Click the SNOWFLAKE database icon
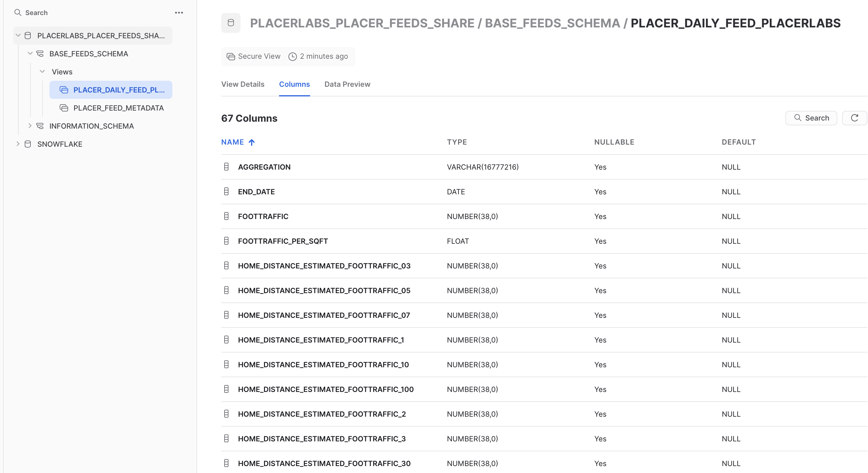Screen dimensions: 868x473 pyautogui.click(x=28, y=144)
